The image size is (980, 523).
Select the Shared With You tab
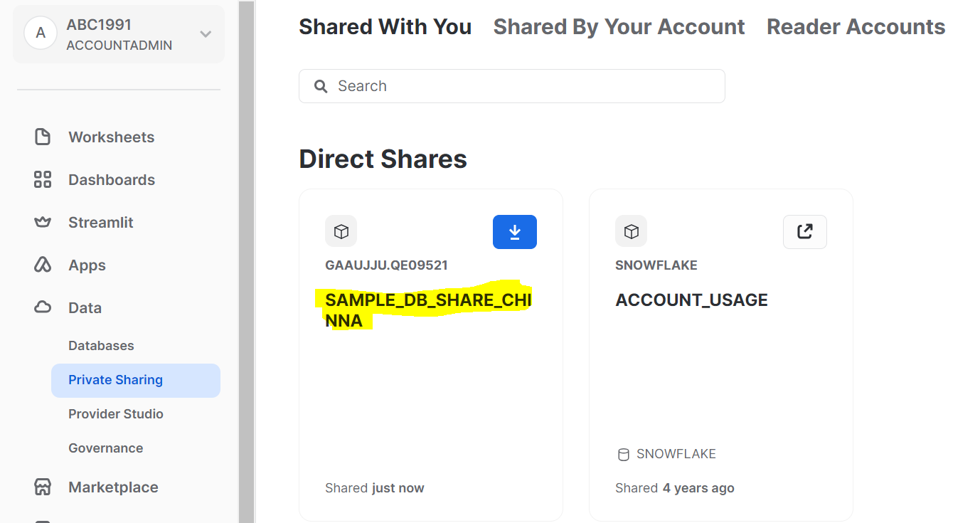[x=385, y=27]
